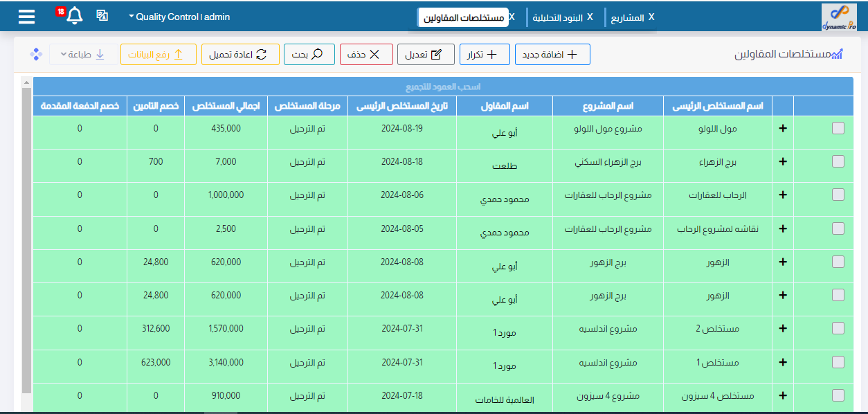The image size is (868, 414).
Task: Open the notifications bell
Action: [75, 16]
